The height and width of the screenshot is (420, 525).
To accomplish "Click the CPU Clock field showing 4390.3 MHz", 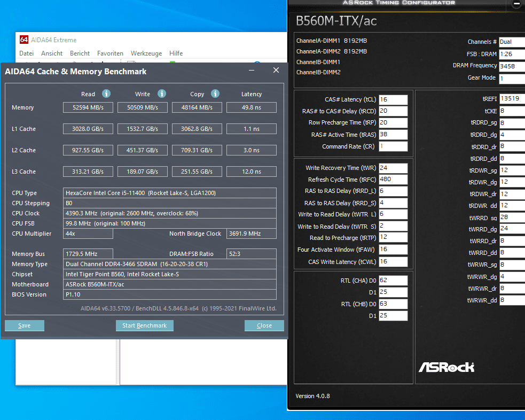I will pos(170,213).
